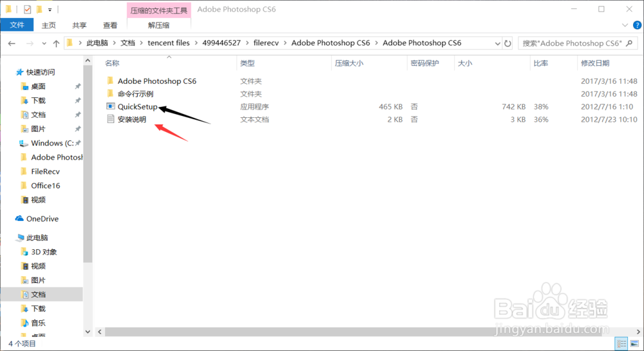Expand the ribbon with the chevron
644x351 pixels.
coord(625,26)
